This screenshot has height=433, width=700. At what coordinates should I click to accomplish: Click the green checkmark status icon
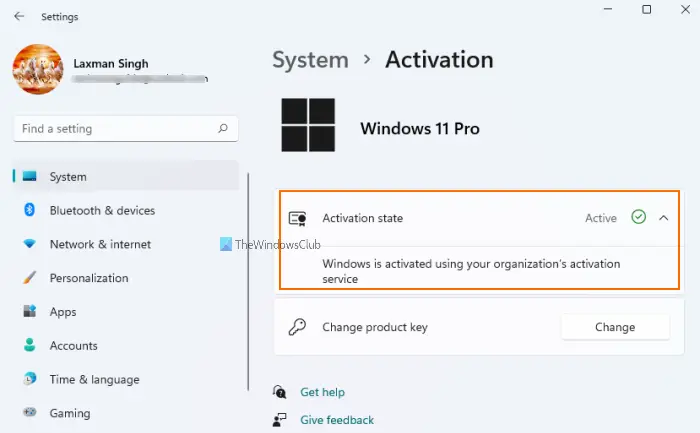click(638, 217)
